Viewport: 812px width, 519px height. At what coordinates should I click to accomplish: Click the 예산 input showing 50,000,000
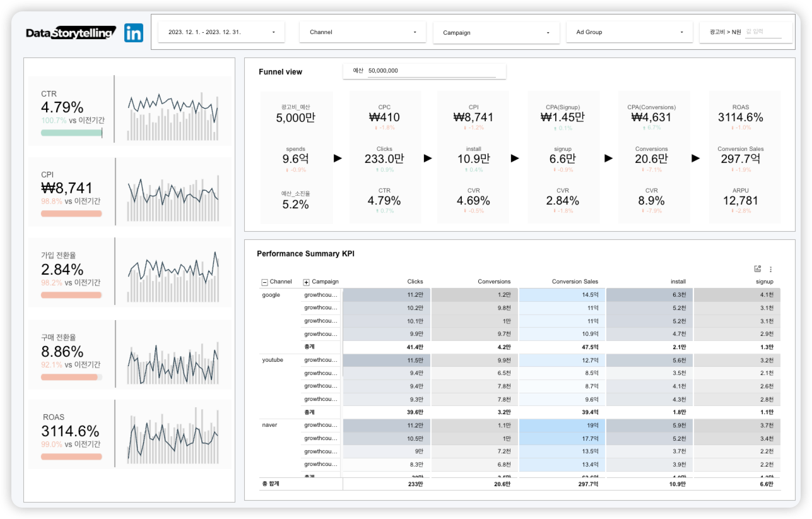(x=432, y=71)
